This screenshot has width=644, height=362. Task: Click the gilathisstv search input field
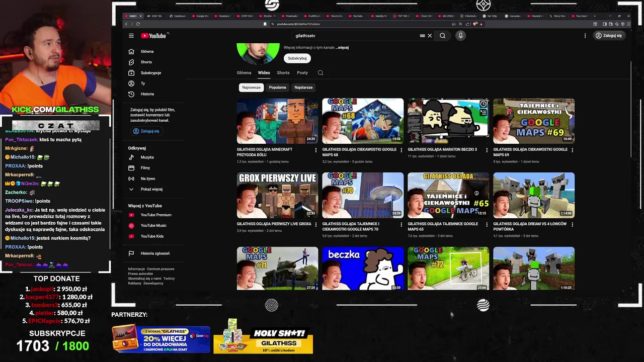tap(355, 36)
